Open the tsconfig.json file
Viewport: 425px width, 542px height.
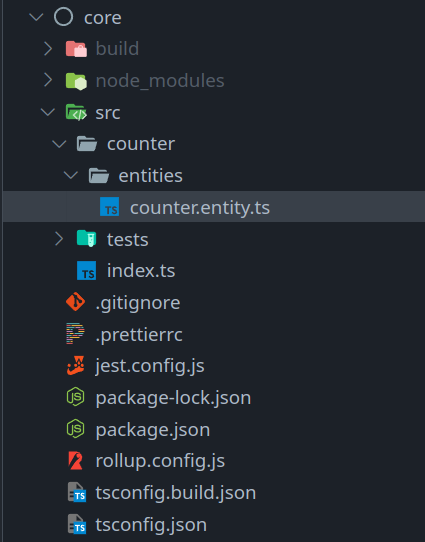click(151, 525)
